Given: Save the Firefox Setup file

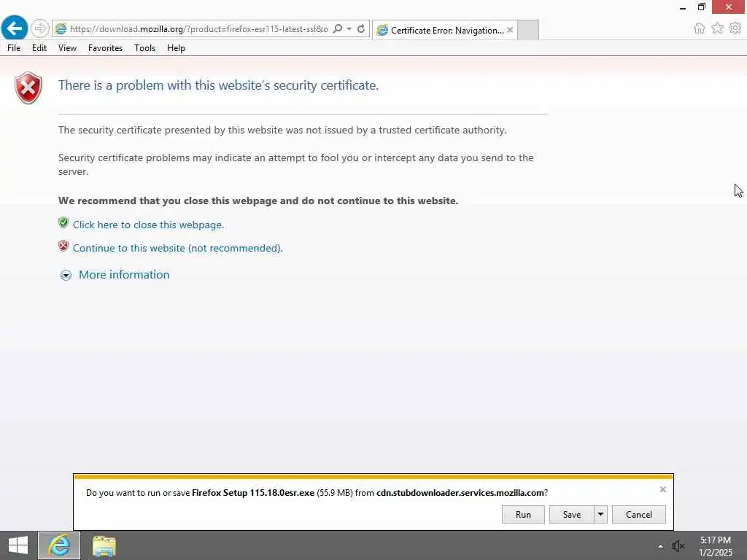Looking at the screenshot, I should tap(572, 514).
